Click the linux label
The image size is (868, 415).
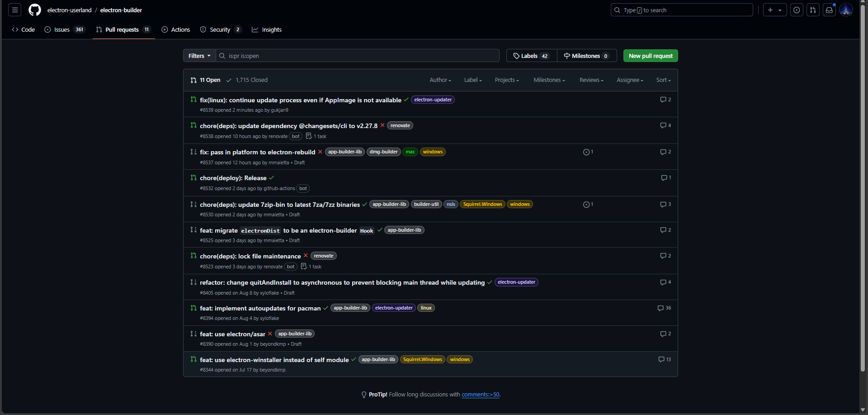click(x=426, y=308)
